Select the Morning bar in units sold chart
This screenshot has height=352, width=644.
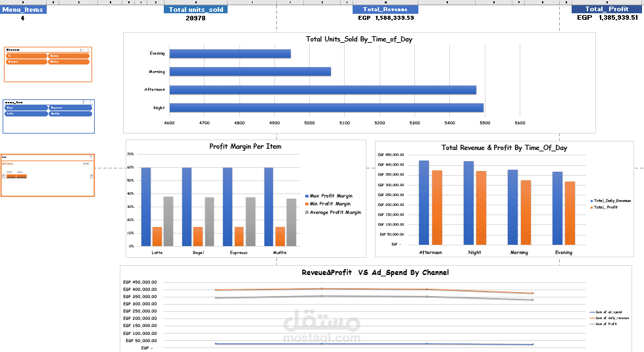click(x=250, y=72)
